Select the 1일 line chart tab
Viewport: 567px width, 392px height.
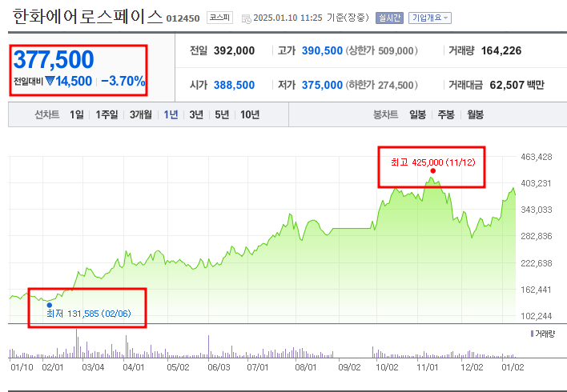pyautogui.click(x=76, y=115)
